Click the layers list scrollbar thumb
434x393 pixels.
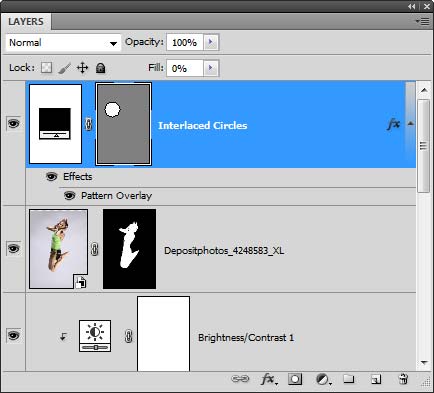[x=423, y=145]
